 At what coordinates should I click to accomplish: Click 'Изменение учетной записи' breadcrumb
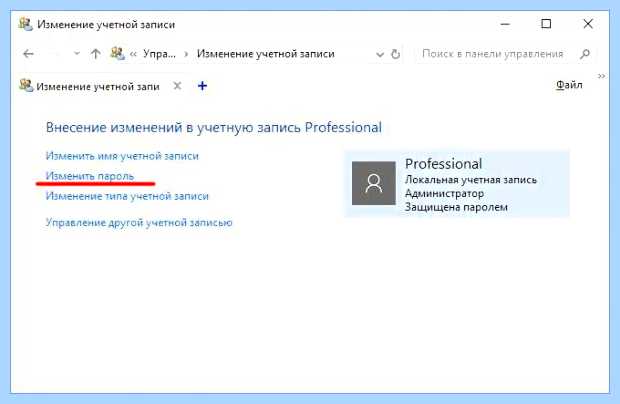point(266,54)
